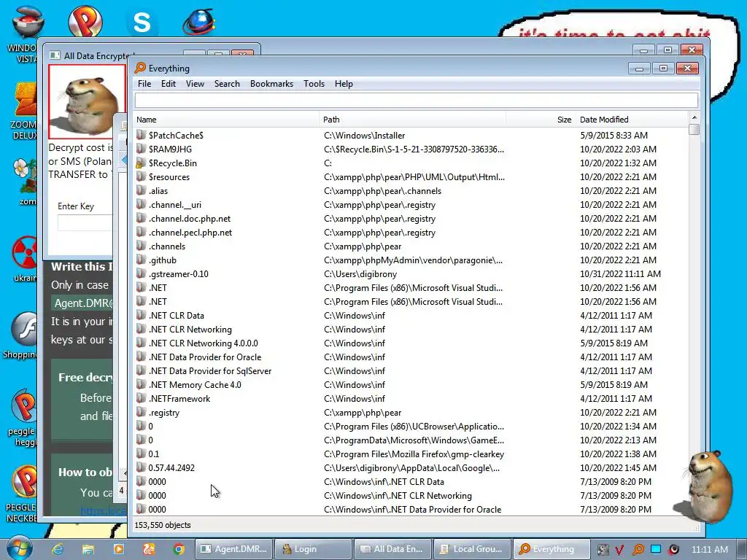Click the Enter Key field in All Data Encrypted window
This screenshot has width=747, height=560.
[x=85, y=223]
